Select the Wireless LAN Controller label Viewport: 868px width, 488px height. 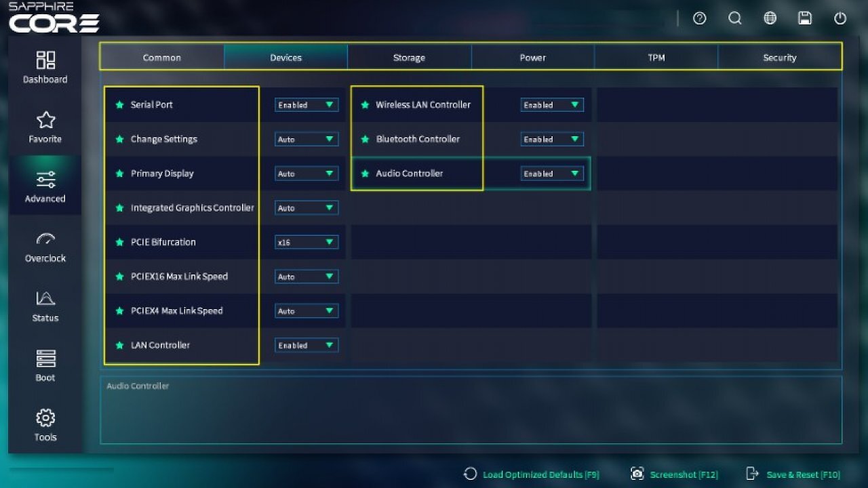point(423,104)
